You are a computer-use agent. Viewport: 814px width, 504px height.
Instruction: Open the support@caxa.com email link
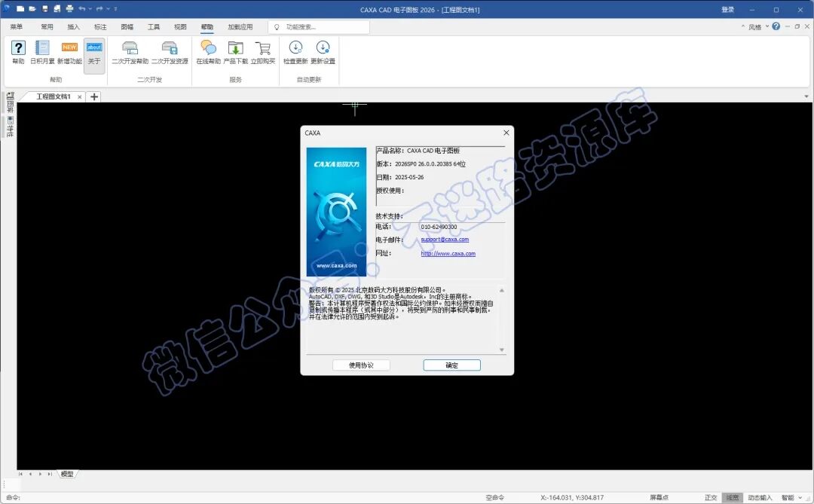tap(445, 240)
